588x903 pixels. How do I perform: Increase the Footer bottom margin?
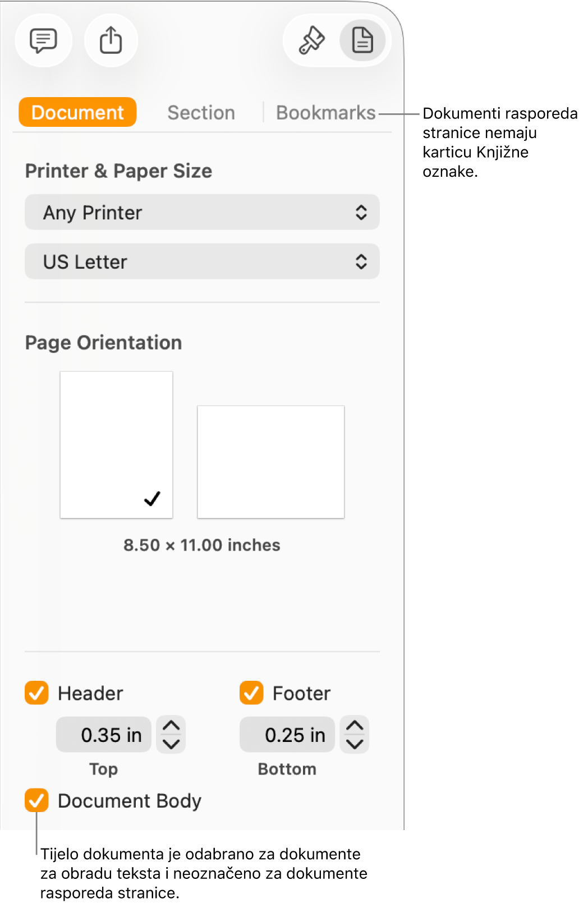(355, 726)
